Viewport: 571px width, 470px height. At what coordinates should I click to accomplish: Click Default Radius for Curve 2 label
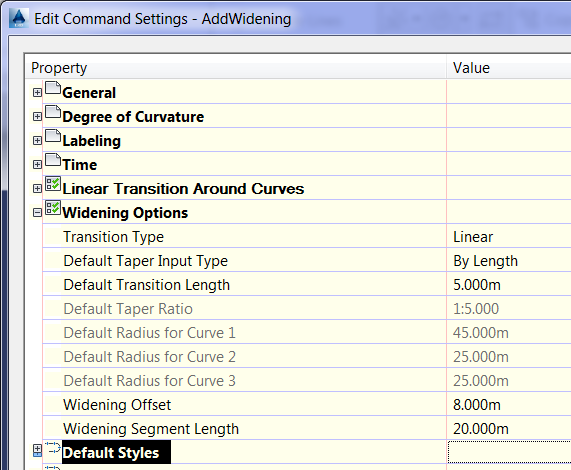click(x=149, y=357)
